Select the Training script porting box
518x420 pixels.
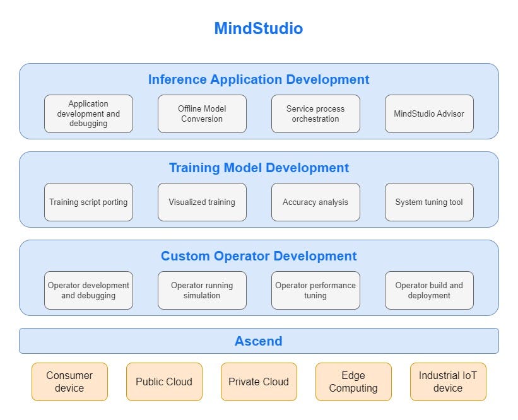pyautogui.click(x=88, y=202)
